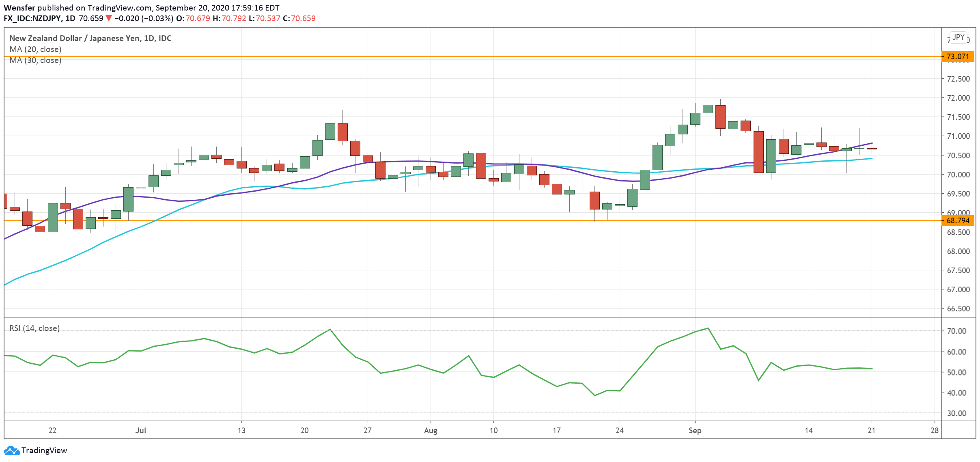This screenshot has height=462, width=980.
Task: Click the RSI (14, close) indicator label
Action: [34, 328]
